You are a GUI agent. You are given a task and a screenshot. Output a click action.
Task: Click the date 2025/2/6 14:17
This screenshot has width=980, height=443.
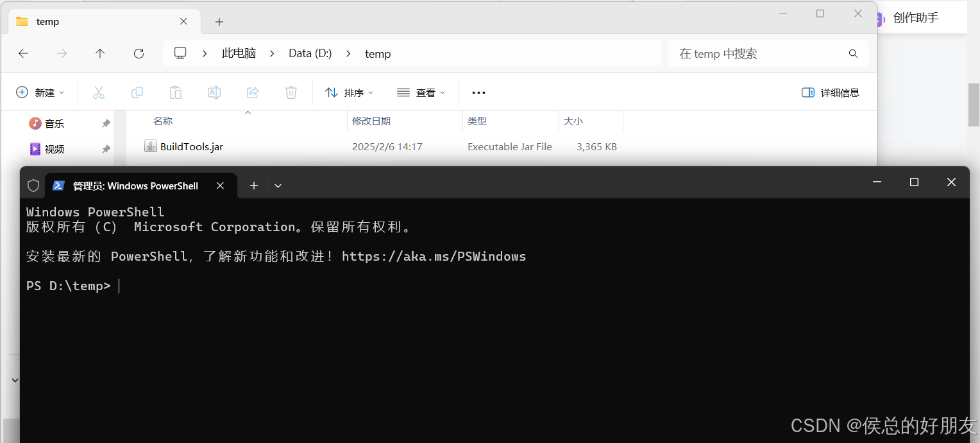(x=387, y=146)
